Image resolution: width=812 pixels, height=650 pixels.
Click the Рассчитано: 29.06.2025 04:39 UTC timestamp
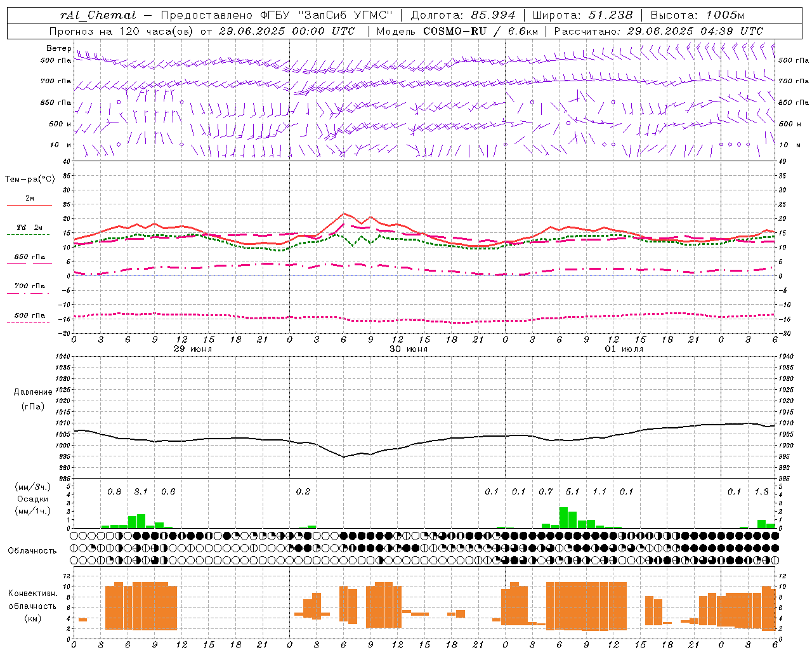point(658,31)
